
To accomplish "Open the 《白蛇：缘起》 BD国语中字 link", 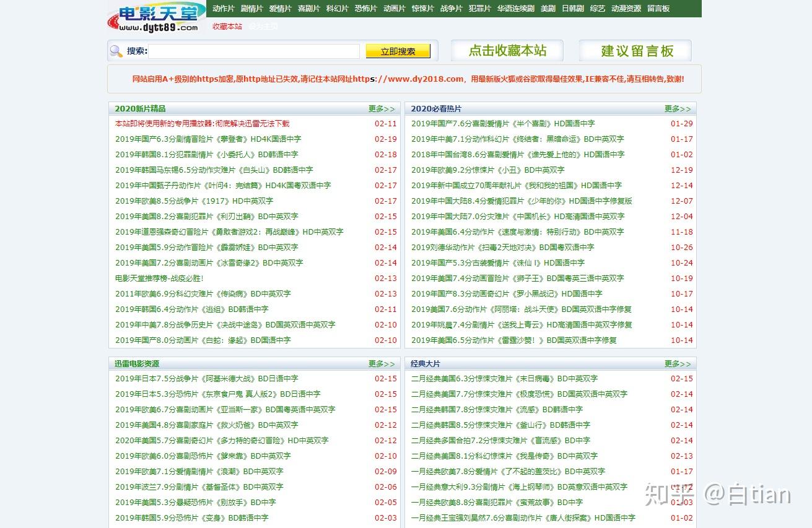I will click(203, 340).
